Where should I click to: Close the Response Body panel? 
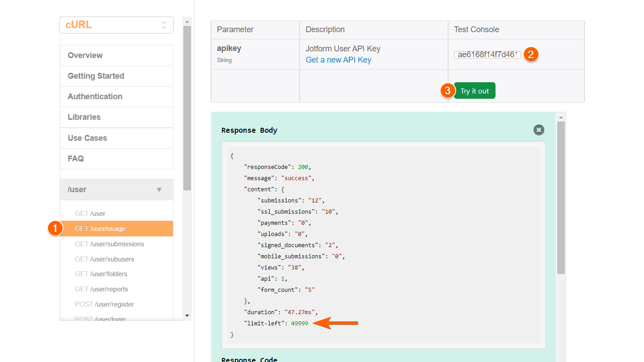(x=539, y=130)
